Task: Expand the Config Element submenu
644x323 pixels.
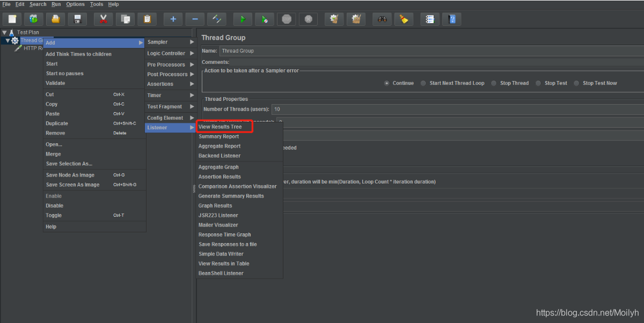Action: coord(171,118)
